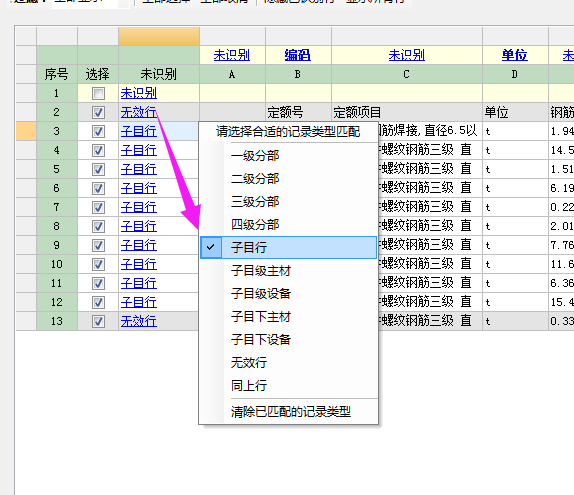Choose 子目级设备 from the menu
574x495 pixels.
288,294
